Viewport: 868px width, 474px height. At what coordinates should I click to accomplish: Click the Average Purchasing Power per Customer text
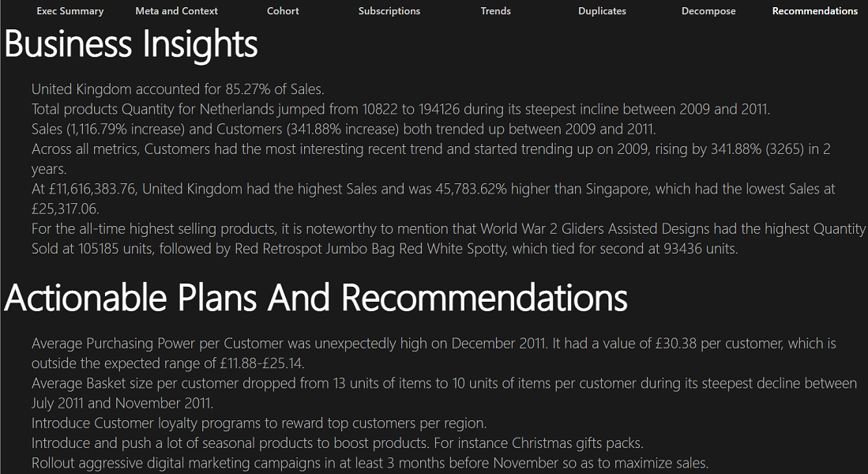pyautogui.click(x=433, y=344)
